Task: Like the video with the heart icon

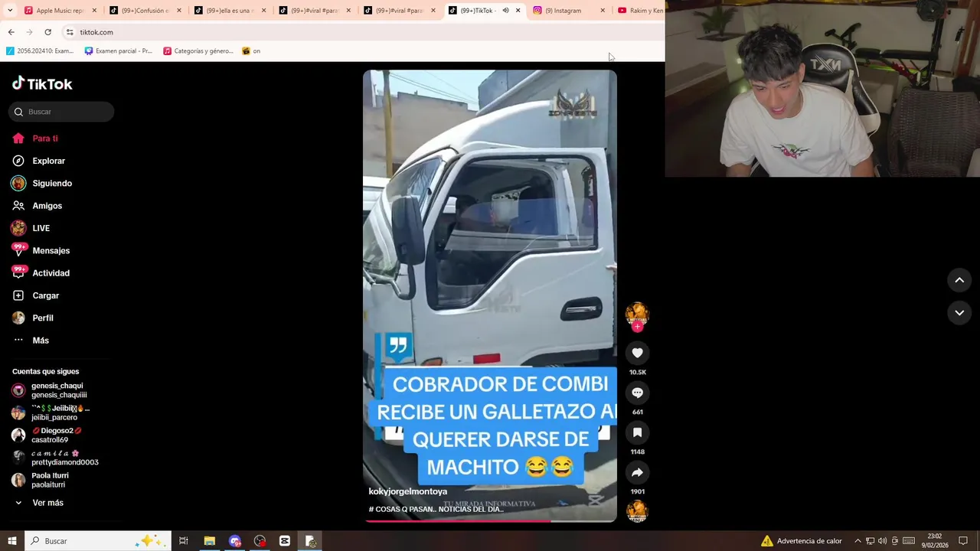Action: pyautogui.click(x=637, y=353)
